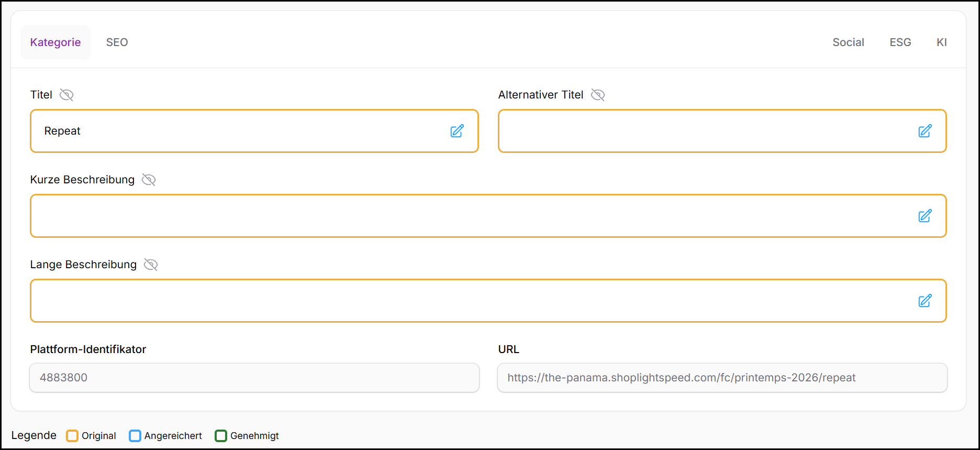
Task: Click edit icon in Titel field
Action: click(456, 131)
